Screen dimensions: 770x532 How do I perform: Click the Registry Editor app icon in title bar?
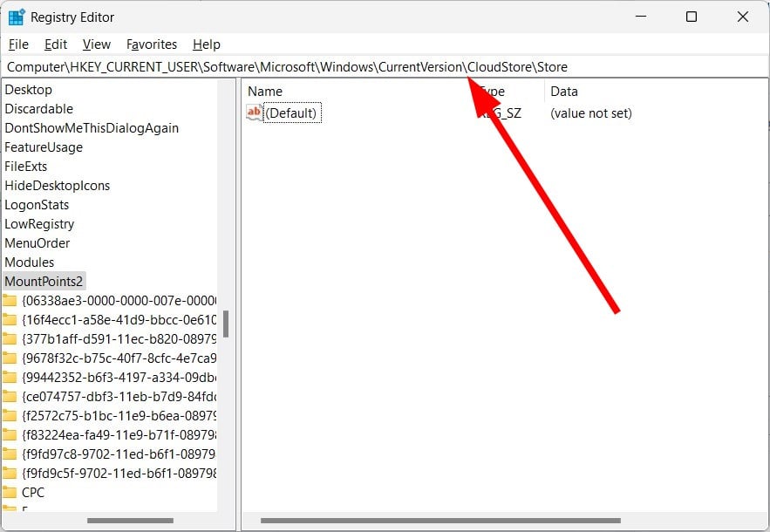tap(17, 17)
